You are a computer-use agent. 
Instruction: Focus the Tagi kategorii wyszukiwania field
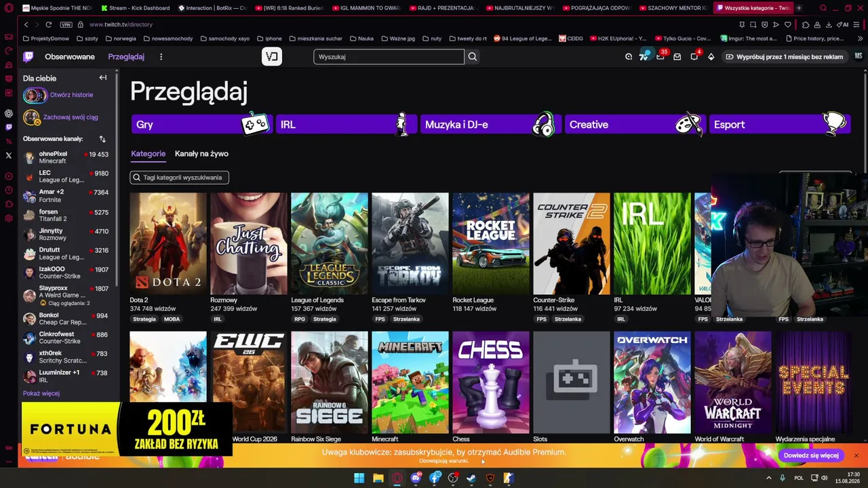tap(180, 178)
